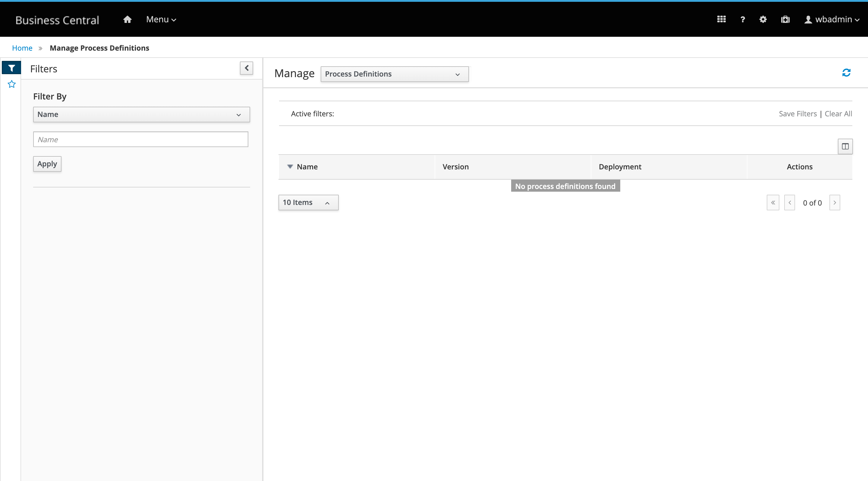Image resolution: width=868 pixels, height=481 pixels.
Task: Click Save Filters link
Action: (x=797, y=114)
